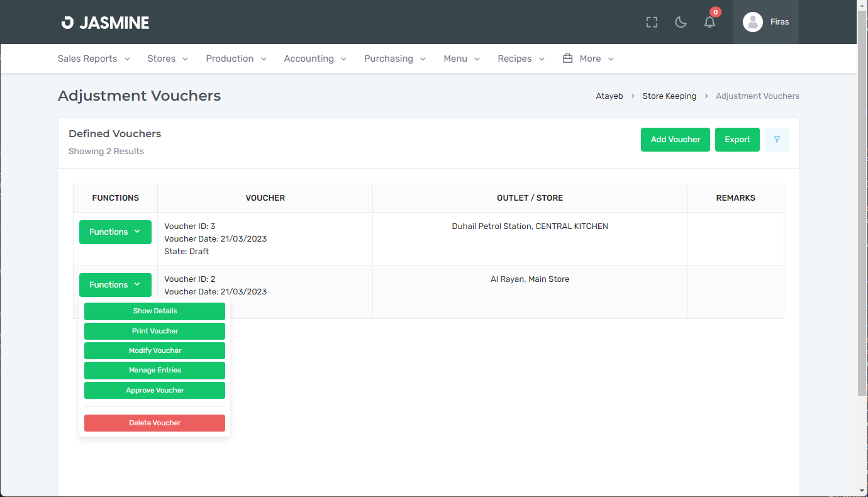Open the filter funnel icon button
Screen dimensions: 868x497
coord(777,140)
